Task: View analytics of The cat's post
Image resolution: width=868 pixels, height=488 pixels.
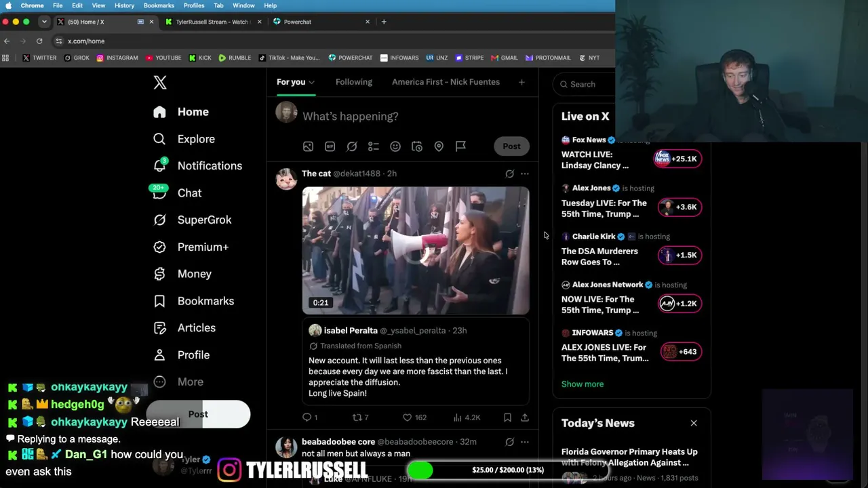Action: (467, 418)
